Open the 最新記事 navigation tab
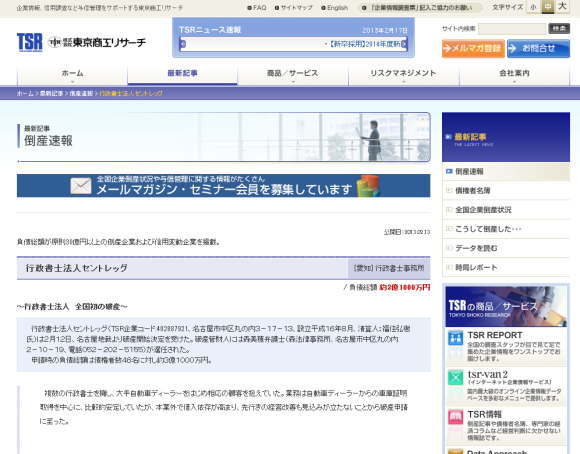The width and height of the screenshot is (580, 454). (182, 74)
